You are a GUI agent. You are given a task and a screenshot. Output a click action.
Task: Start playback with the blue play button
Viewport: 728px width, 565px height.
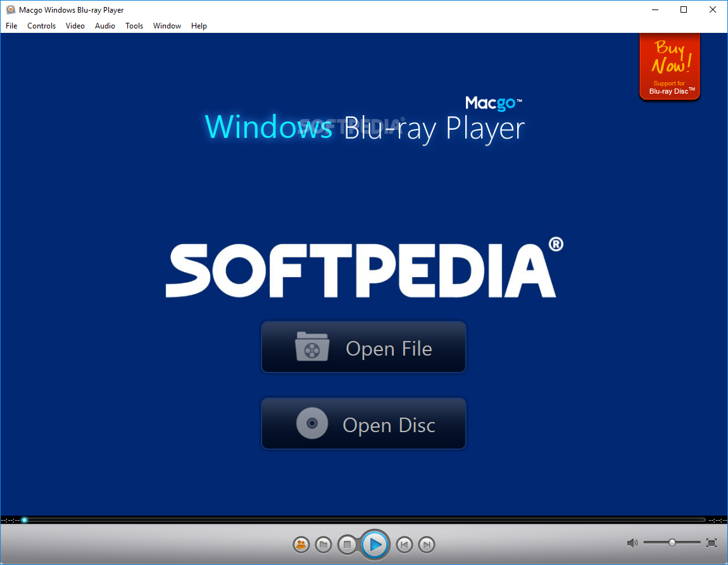(375, 545)
